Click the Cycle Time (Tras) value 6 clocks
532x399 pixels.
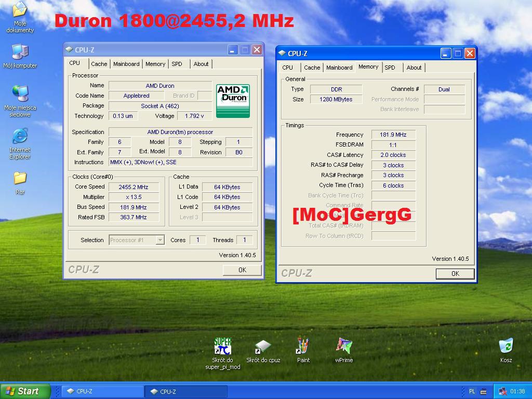(393, 185)
